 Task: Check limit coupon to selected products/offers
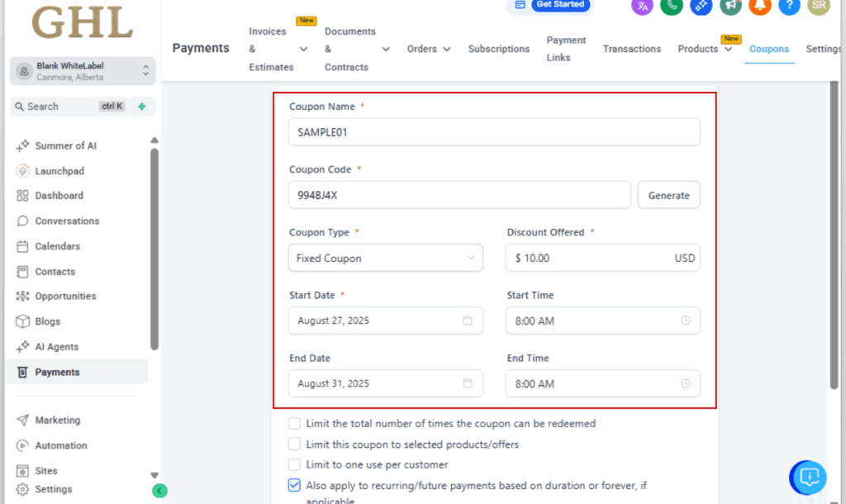click(294, 445)
